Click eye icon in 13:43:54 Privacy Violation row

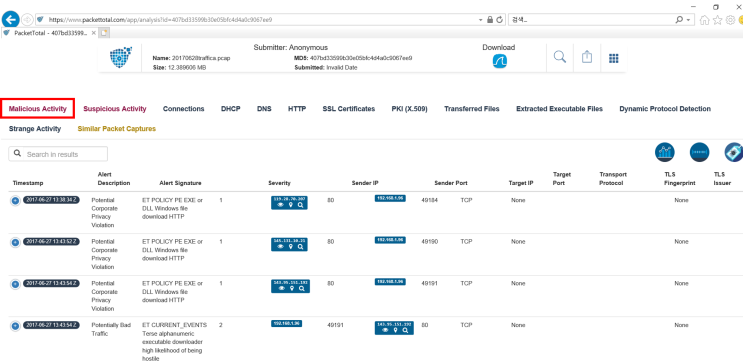click(282, 288)
